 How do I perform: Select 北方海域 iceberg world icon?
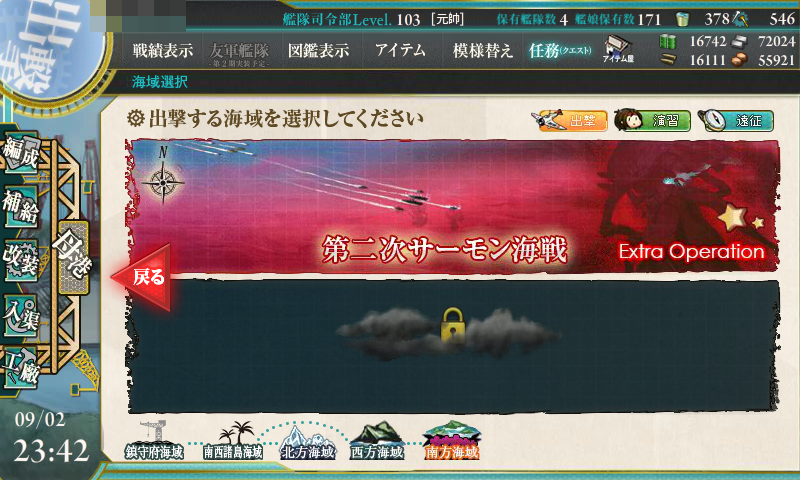coord(308,442)
